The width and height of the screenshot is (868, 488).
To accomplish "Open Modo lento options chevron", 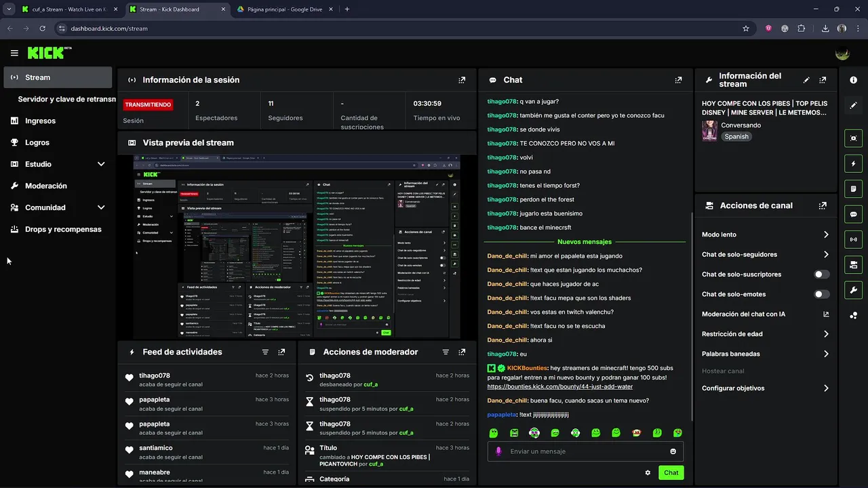I will click(826, 235).
